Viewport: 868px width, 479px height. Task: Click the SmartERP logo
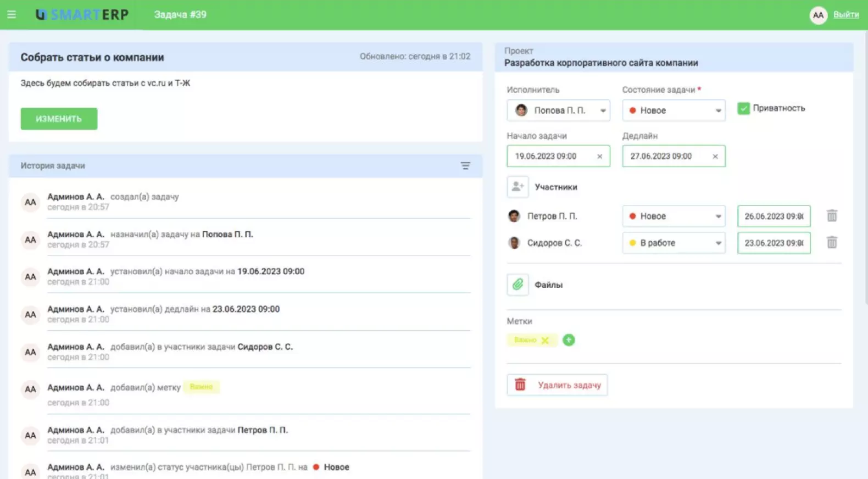(x=82, y=15)
